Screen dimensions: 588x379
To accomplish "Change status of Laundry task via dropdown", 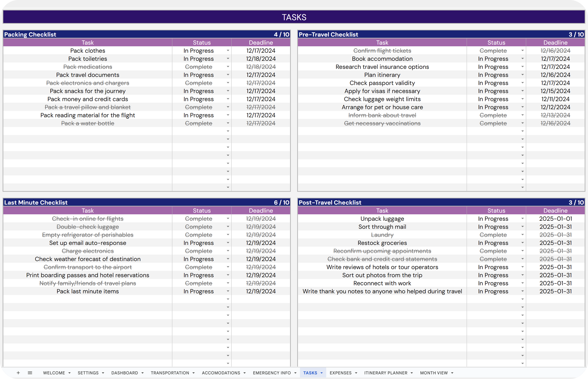I will point(522,235).
